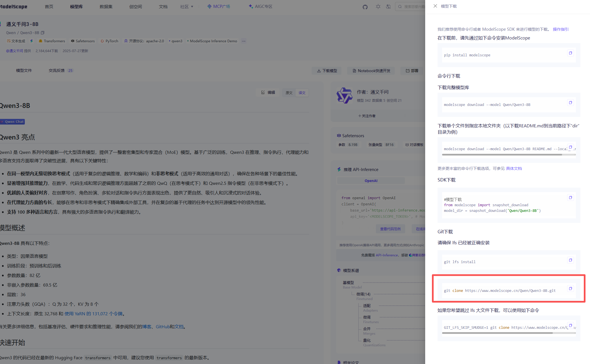
Task: Click the 部署 button
Action: [x=412, y=71]
